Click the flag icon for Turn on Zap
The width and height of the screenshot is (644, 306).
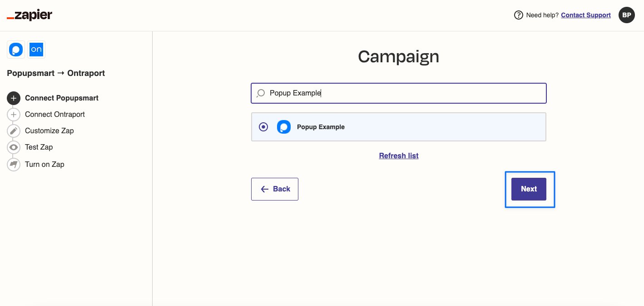(x=14, y=165)
